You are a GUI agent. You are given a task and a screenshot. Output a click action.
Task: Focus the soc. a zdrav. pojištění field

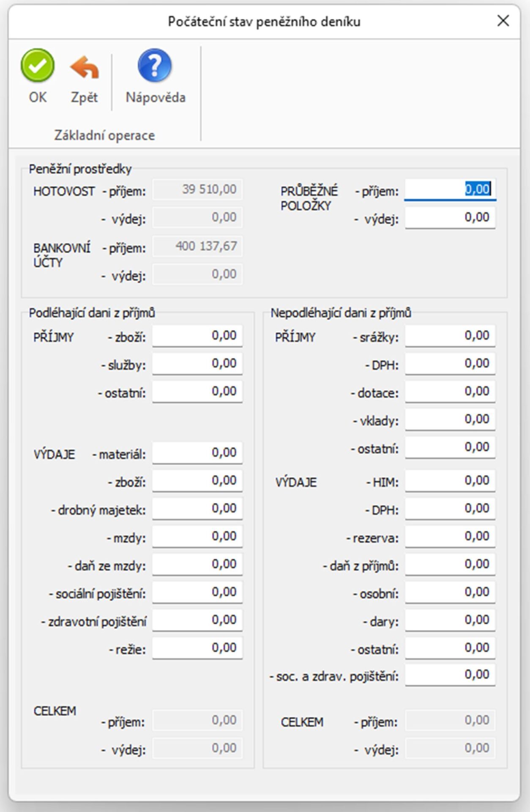pyautogui.click(x=450, y=675)
